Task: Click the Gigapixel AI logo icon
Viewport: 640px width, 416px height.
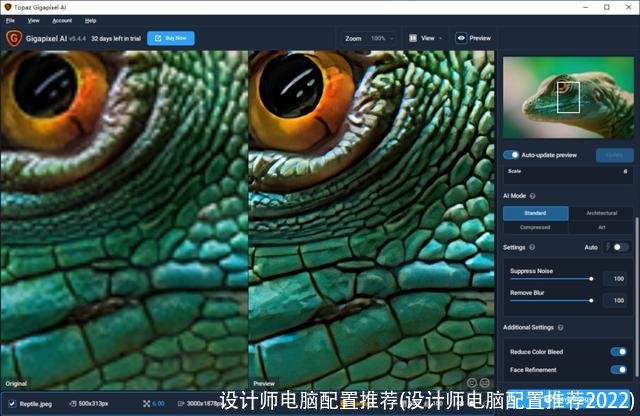Action: pyautogui.click(x=14, y=39)
